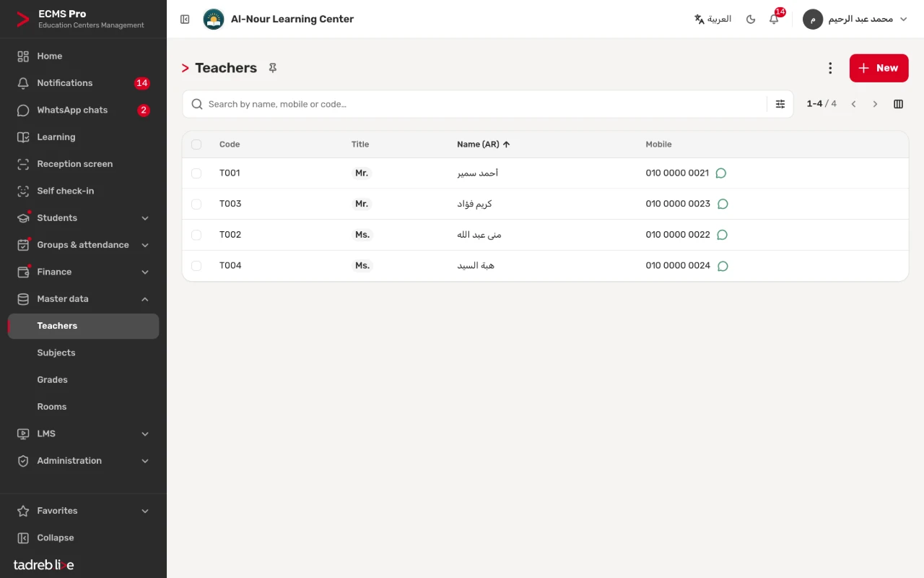Go to Home in the sidebar

point(83,56)
